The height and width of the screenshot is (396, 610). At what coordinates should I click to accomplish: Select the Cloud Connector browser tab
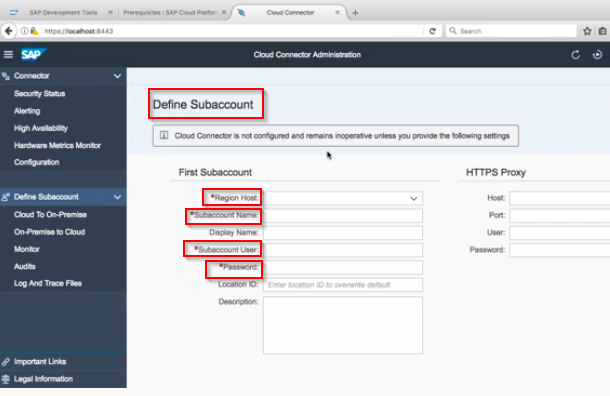point(290,12)
